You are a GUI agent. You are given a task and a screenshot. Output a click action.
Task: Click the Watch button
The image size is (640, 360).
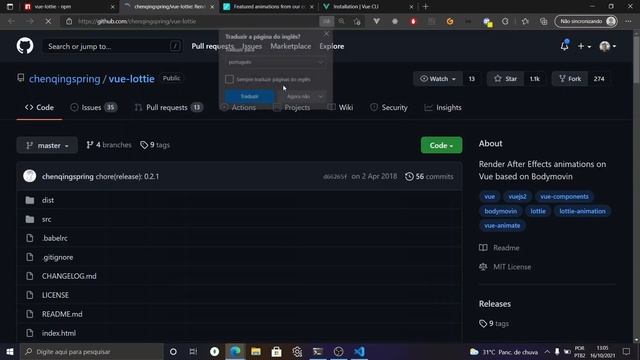[438, 79]
